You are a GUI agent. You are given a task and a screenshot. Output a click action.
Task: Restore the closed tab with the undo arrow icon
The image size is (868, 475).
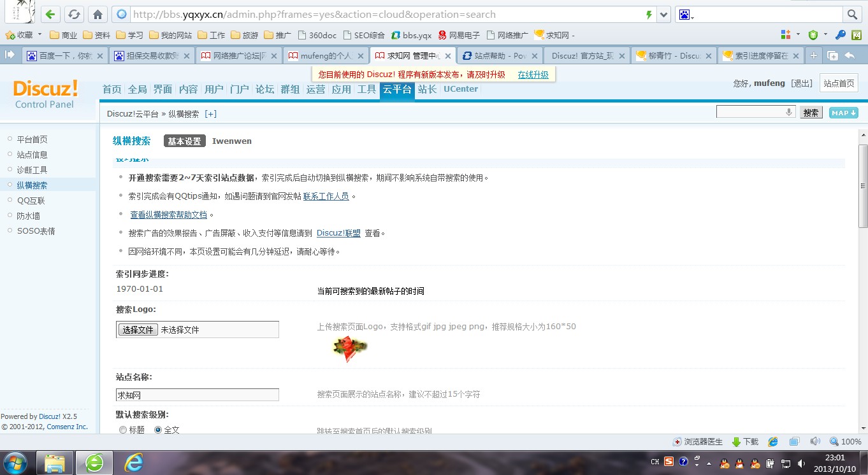pyautogui.click(x=850, y=56)
